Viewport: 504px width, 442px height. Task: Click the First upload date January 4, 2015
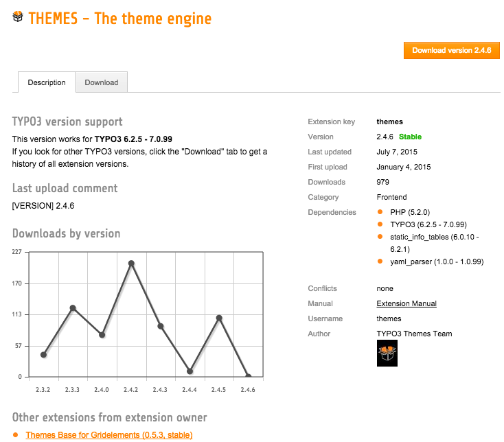pyautogui.click(x=403, y=167)
